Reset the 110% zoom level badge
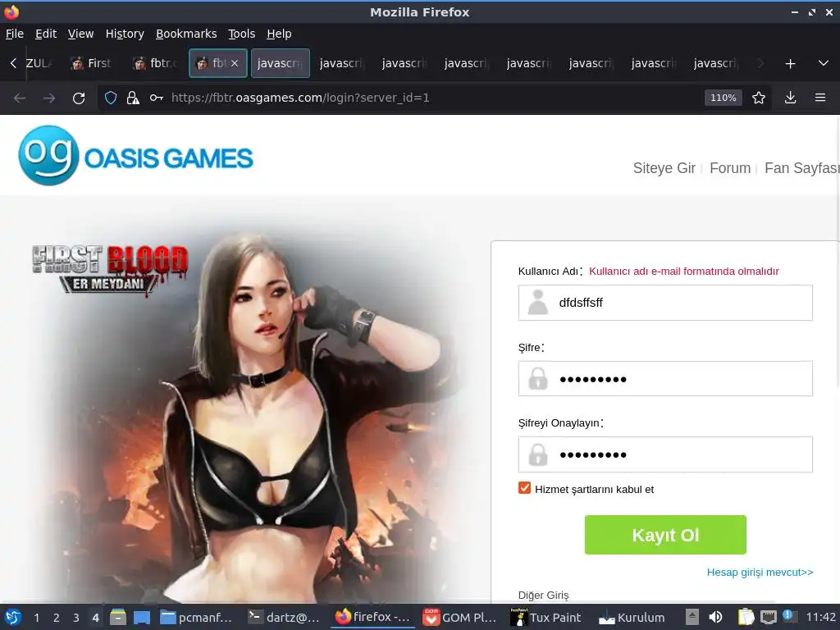840x630 pixels. [x=724, y=98]
